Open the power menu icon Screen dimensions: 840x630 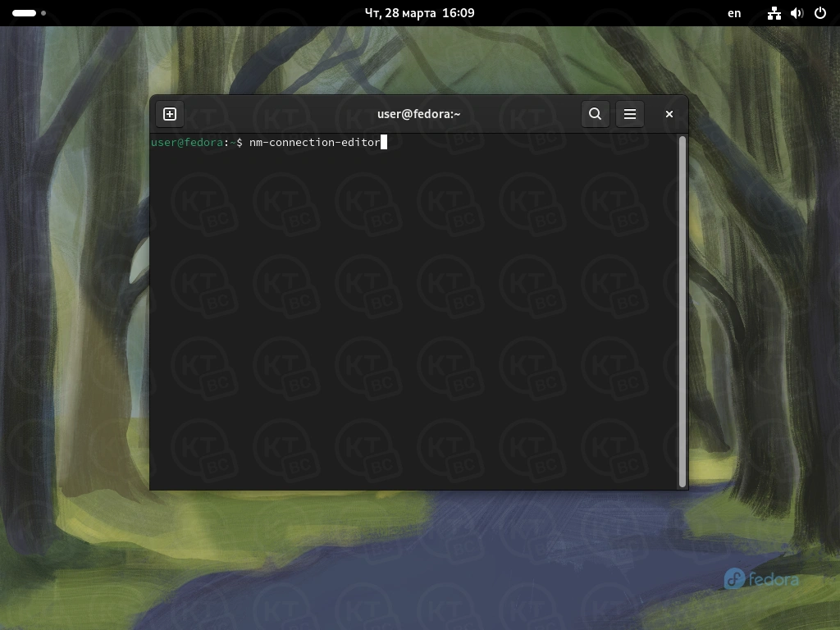(x=820, y=13)
